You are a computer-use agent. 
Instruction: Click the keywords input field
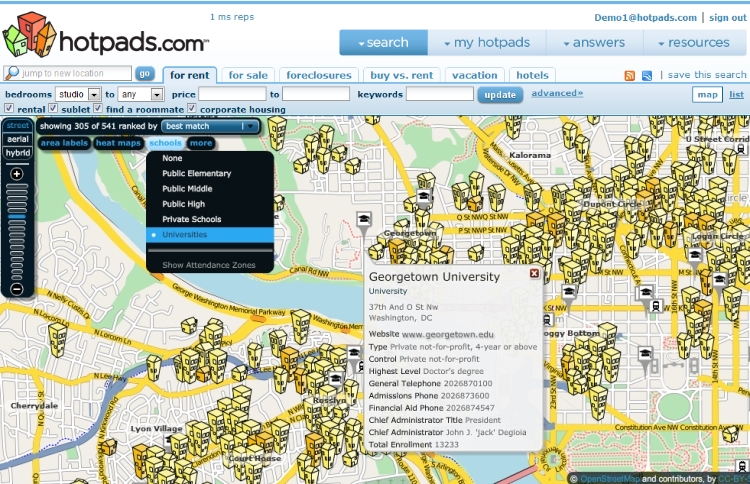coord(440,94)
